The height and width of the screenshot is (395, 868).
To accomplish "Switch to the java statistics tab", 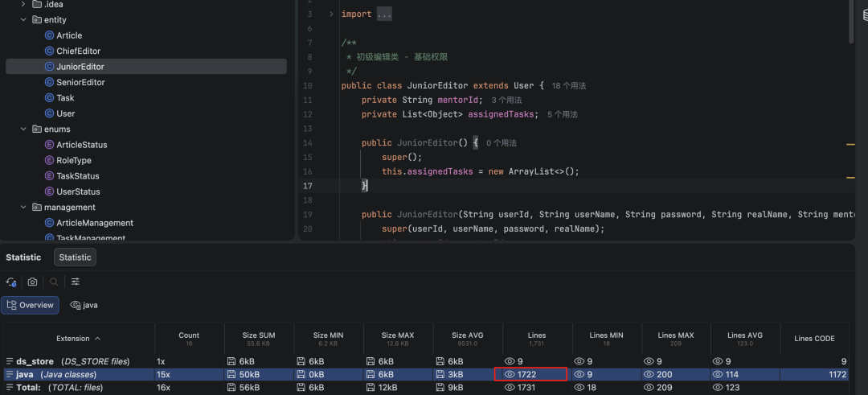I will (x=84, y=305).
